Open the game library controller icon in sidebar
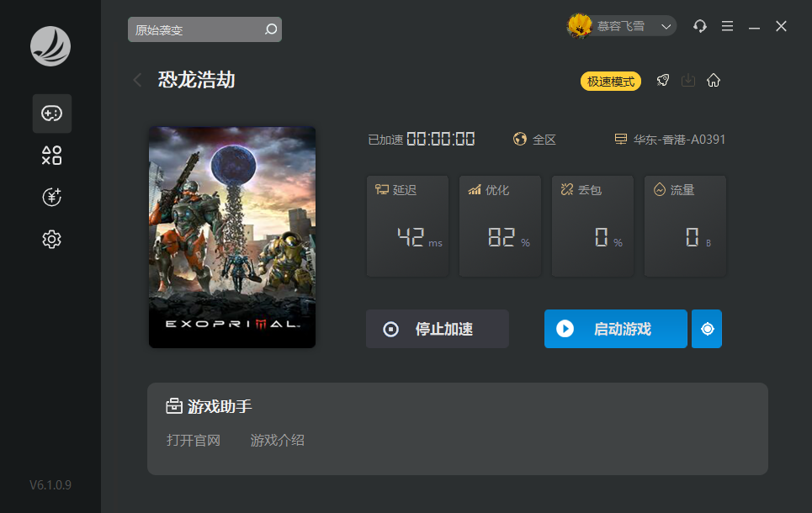 coord(52,114)
